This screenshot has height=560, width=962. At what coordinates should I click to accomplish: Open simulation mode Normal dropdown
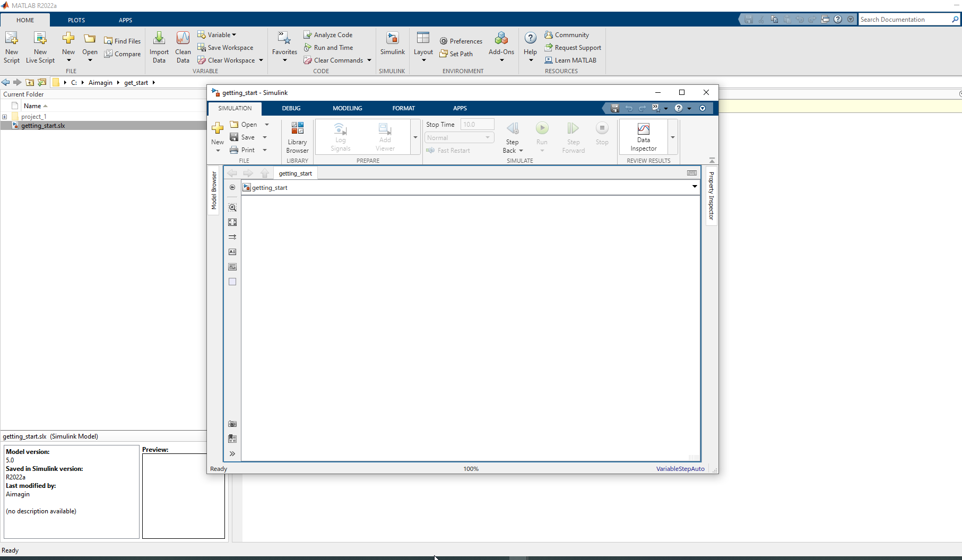pos(459,137)
